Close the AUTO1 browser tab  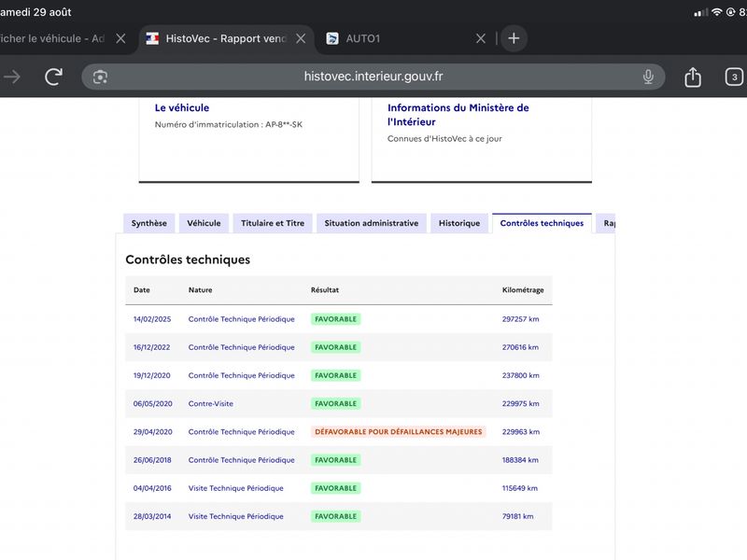(481, 38)
